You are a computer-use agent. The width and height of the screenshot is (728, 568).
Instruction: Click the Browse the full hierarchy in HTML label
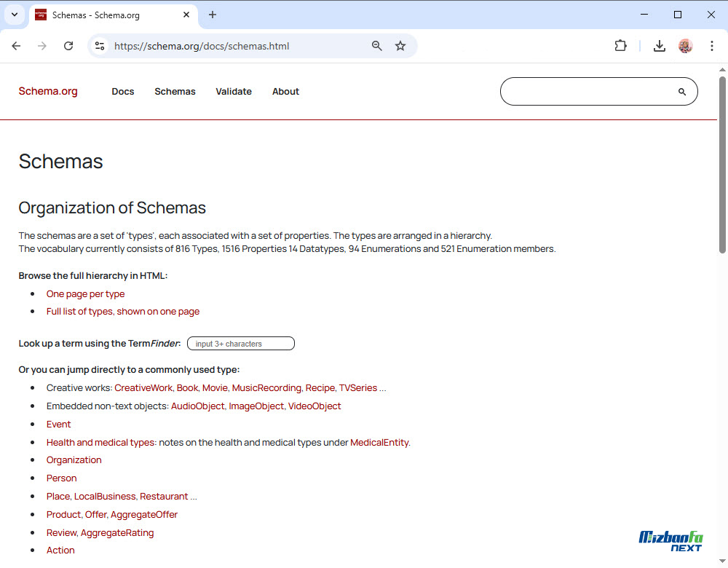(93, 276)
